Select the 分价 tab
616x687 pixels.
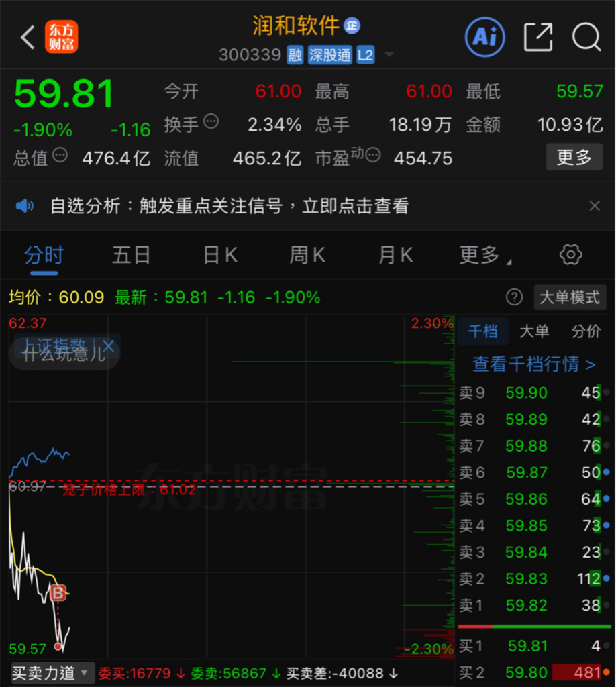tap(586, 331)
